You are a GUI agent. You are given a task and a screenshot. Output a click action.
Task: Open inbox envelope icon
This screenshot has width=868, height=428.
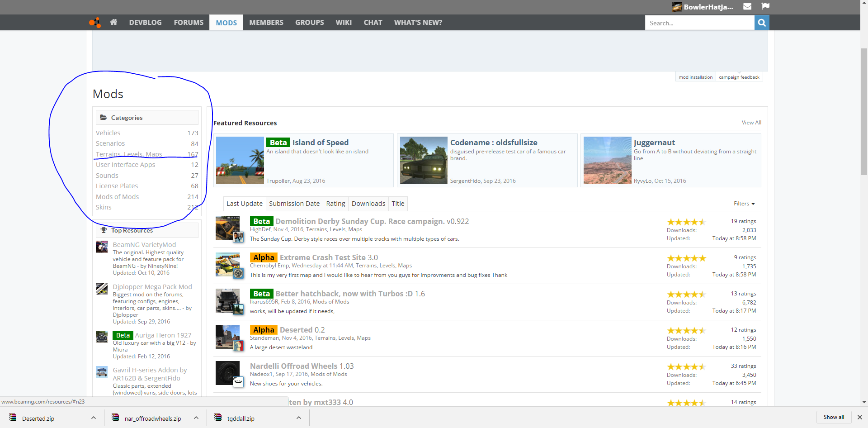click(x=747, y=6)
